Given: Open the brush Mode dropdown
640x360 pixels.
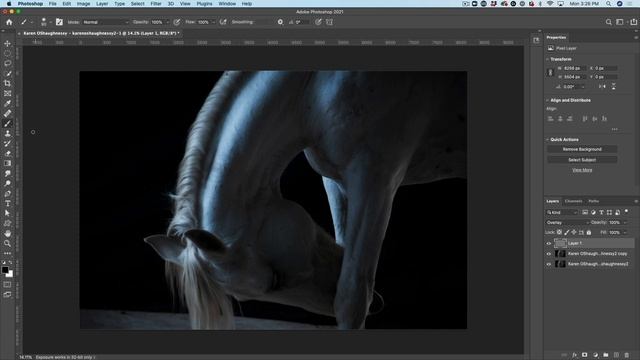Looking at the screenshot, I should click(105, 22).
